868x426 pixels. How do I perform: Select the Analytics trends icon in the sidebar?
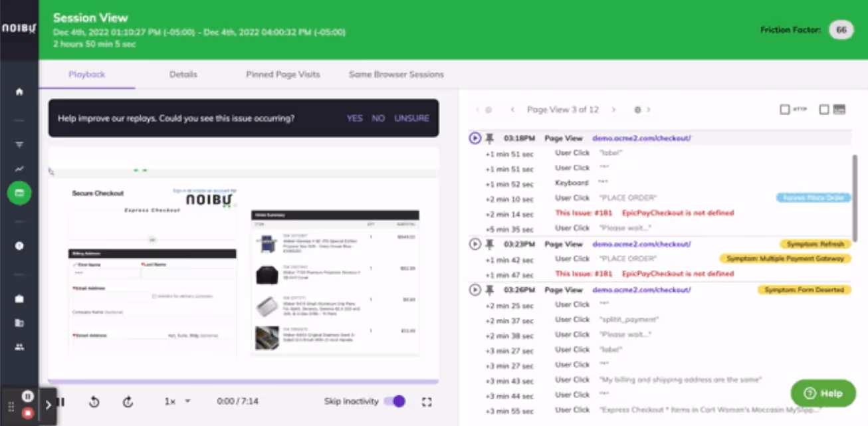click(x=18, y=169)
